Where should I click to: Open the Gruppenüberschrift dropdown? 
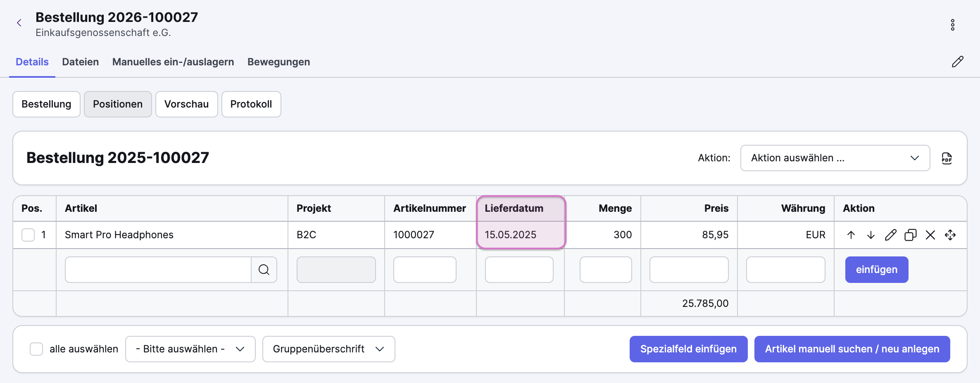(x=328, y=349)
